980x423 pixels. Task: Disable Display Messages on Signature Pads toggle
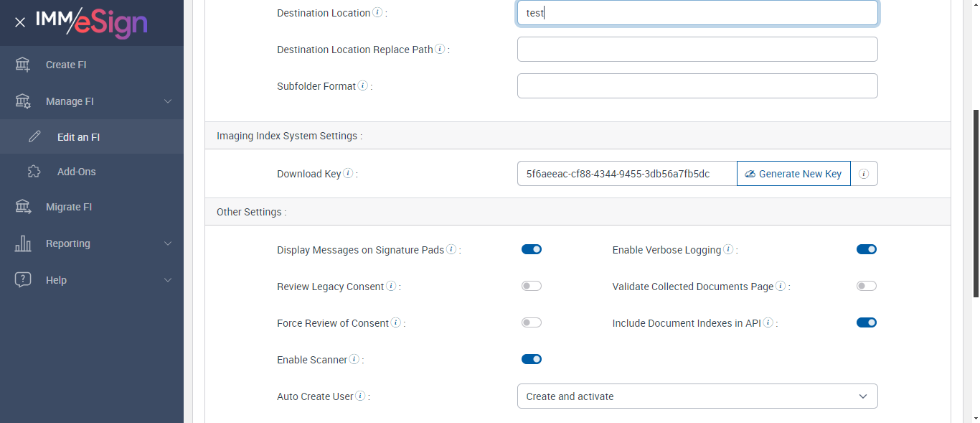pyautogui.click(x=532, y=250)
